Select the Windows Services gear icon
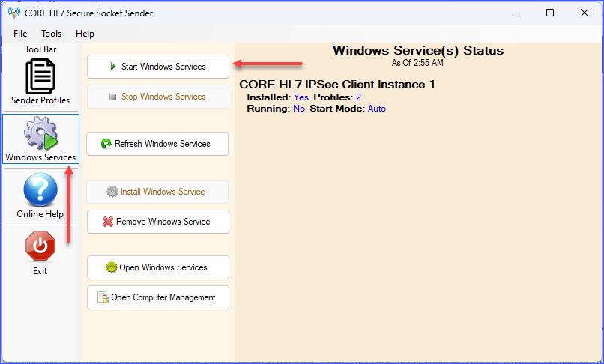The width and height of the screenshot is (604, 364). pos(40,133)
